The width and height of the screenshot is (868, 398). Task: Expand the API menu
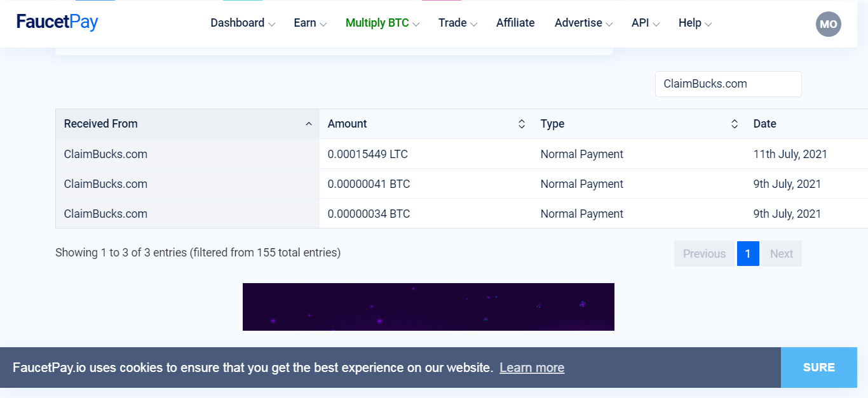tap(646, 23)
